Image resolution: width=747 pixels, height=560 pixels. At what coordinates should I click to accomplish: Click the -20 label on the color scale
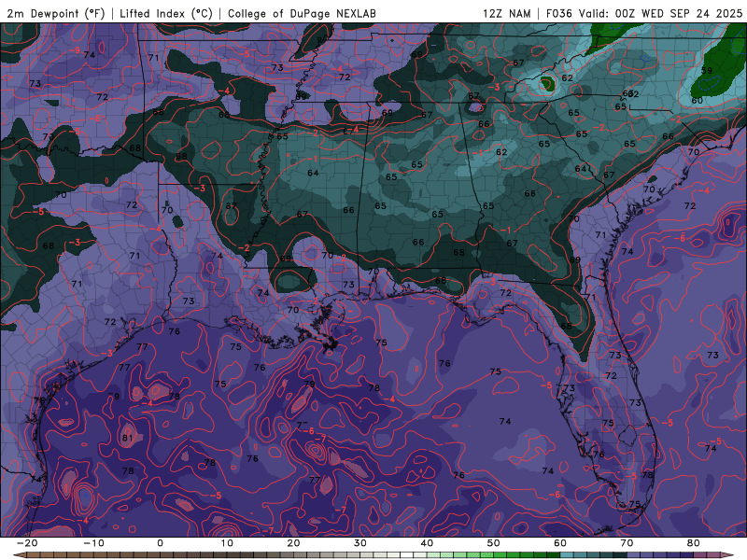click(x=27, y=543)
